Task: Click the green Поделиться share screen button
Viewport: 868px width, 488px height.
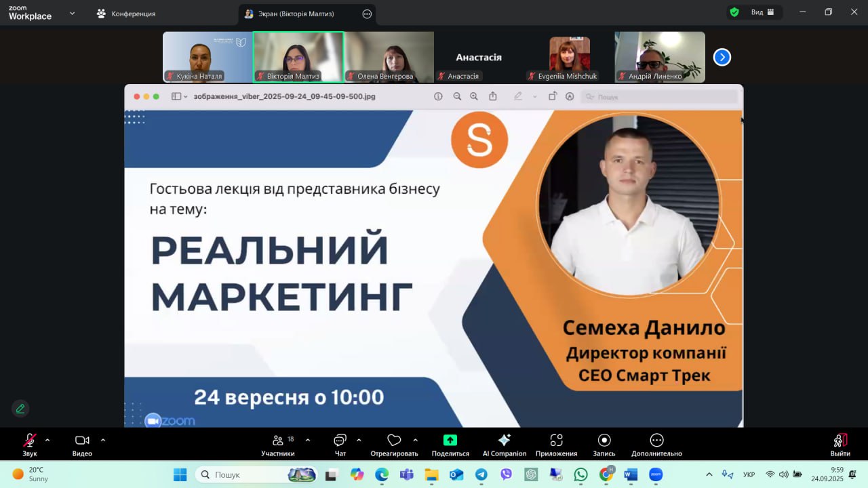Action: coord(450,445)
